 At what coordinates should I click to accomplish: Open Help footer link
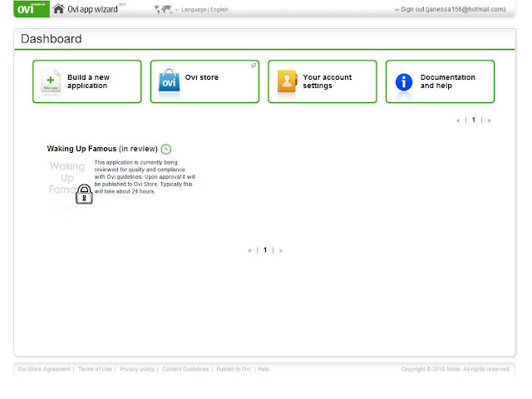pos(264,369)
